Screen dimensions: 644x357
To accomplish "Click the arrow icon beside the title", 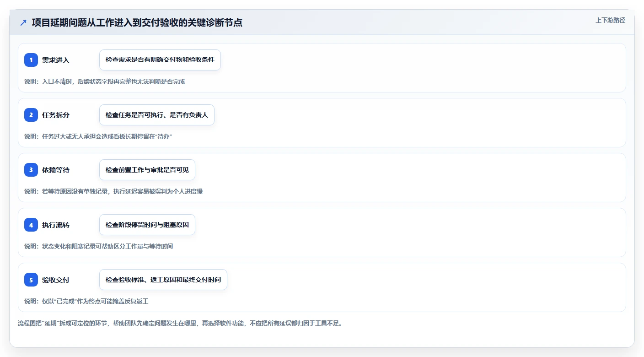I will [x=23, y=22].
